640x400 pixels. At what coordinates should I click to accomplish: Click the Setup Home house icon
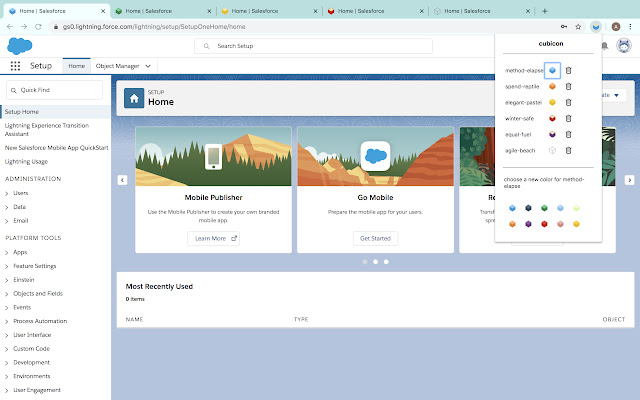click(134, 98)
